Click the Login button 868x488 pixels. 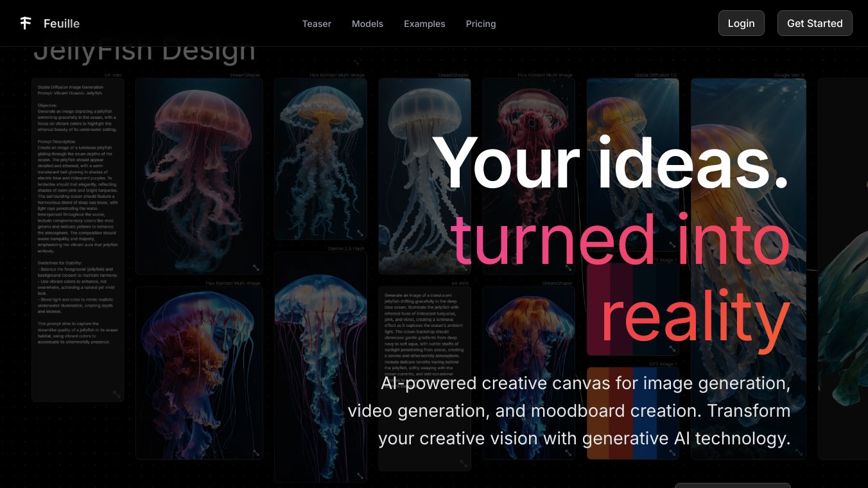pos(741,23)
